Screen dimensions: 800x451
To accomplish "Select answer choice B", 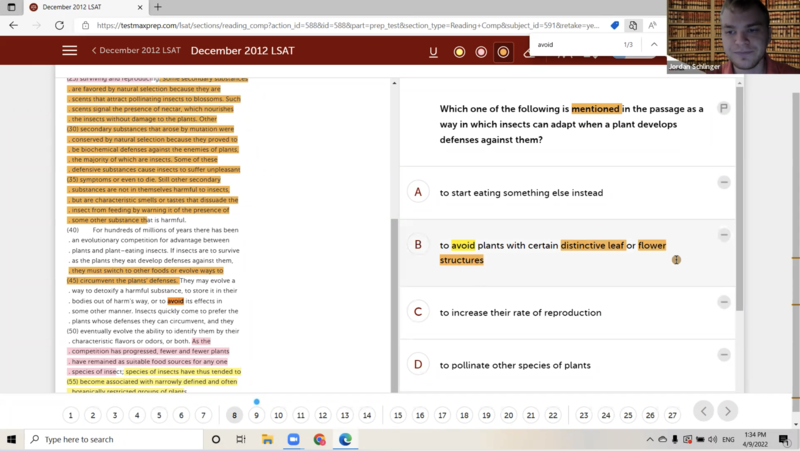I will click(x=418, y=245).
